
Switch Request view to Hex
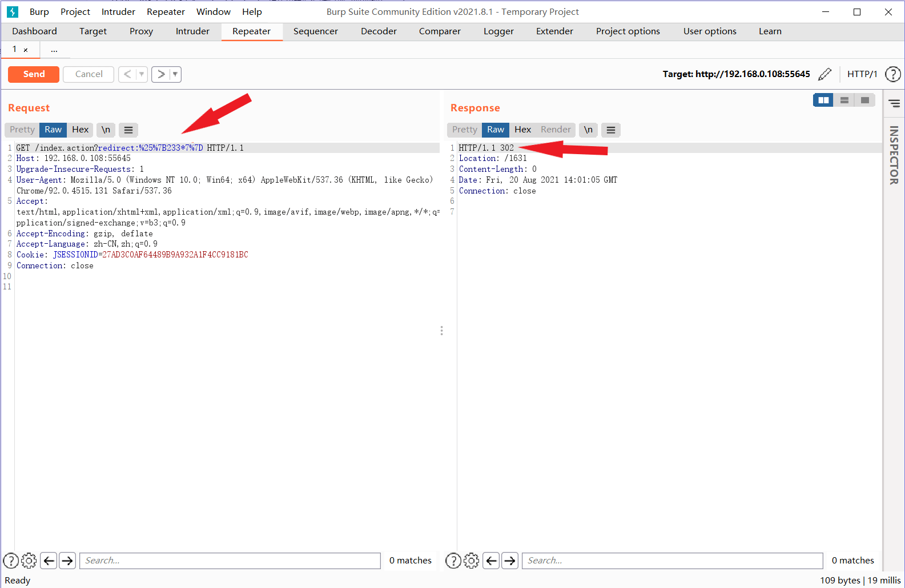(81, 130)
